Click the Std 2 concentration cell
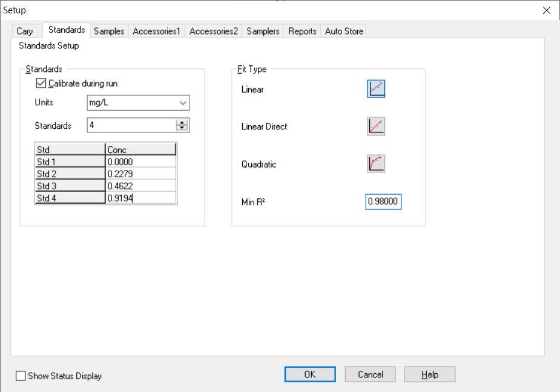Screen dimensions: 560x392 click(140, 173)
